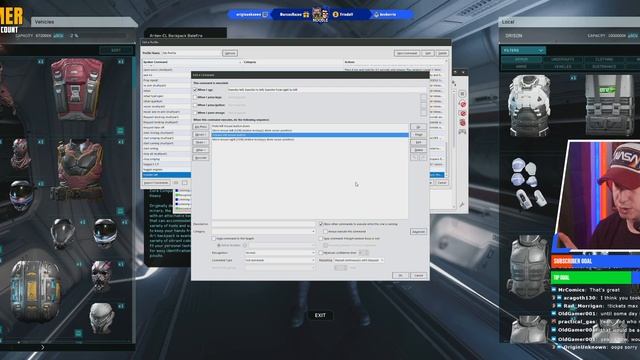Toggle the listening microphone icon in VoiceAttack
This screenshot has height=360, width=640.
click(x=462, y=104)
